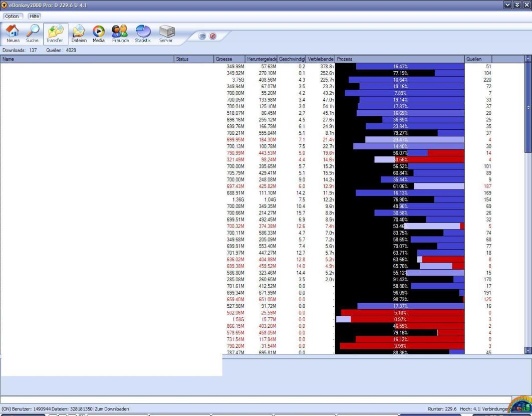Select the red 3.99% progress bar
This screenshot has width=532, height=416.
pos(400,346)
